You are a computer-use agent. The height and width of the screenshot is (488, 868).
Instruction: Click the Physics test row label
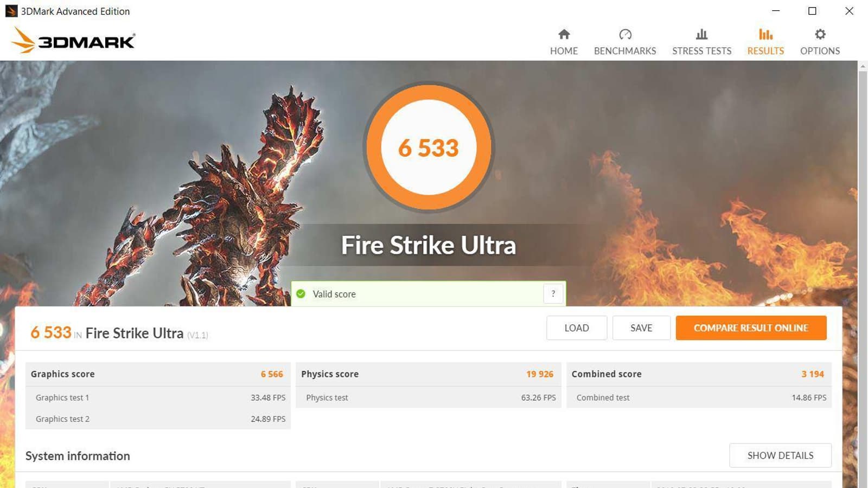pyautogui.click(x=327, y=397)
